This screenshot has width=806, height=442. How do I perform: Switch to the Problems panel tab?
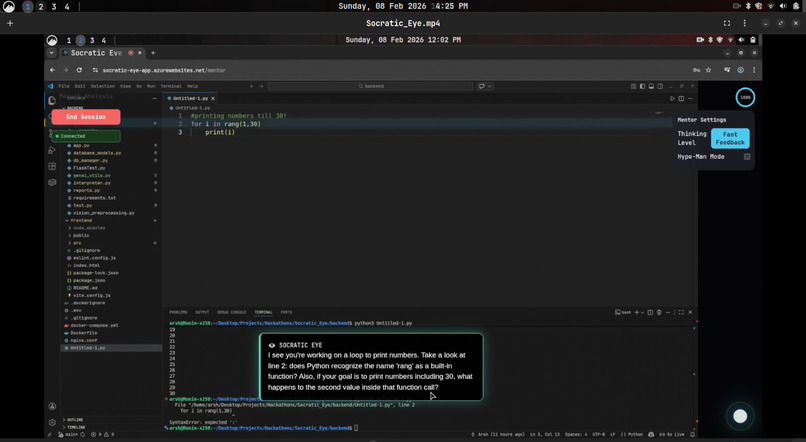pyautogui.click(x=178, y=312)
